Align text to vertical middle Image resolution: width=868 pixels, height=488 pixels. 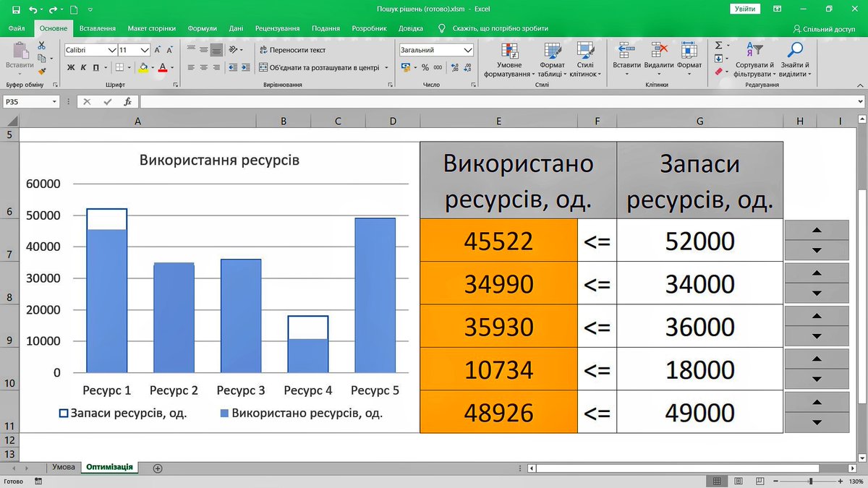pos(204,50)
